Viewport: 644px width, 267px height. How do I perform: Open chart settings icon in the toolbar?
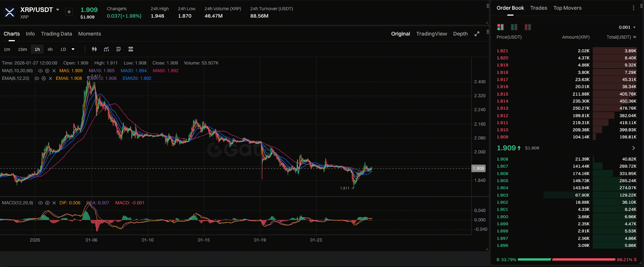130,49
